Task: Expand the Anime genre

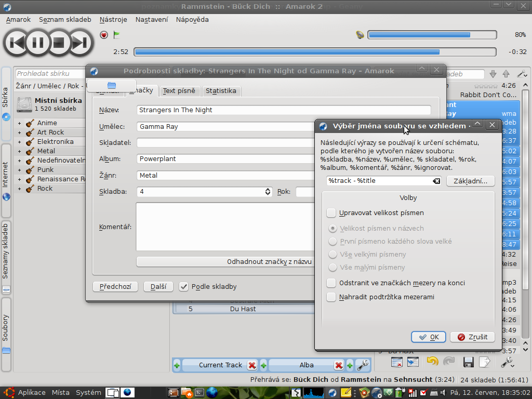Action: (x=19, y=123)
